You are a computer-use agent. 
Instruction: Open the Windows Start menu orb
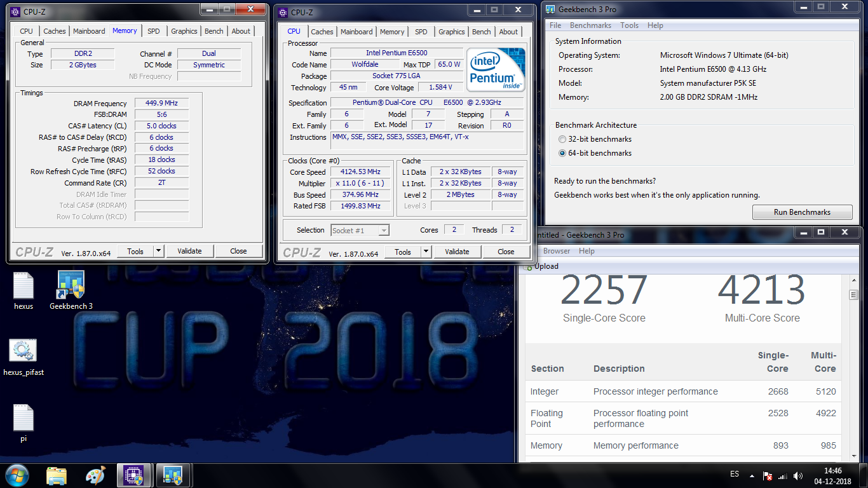click(x=16, y=475)
